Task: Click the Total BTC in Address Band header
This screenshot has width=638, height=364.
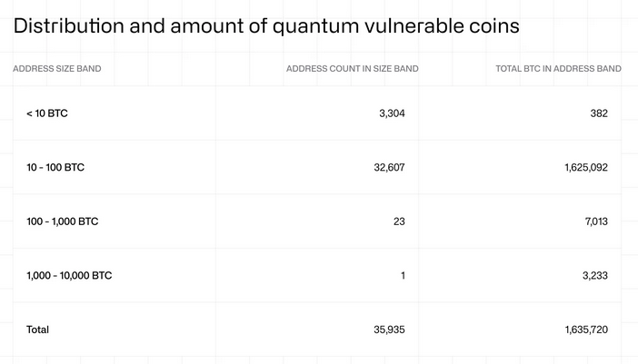Action: [558, 68]
